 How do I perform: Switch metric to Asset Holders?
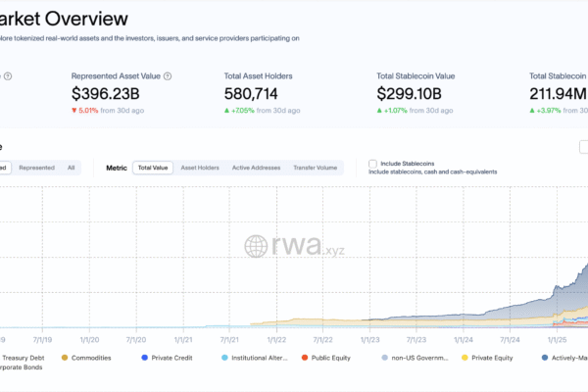[200, 168]
